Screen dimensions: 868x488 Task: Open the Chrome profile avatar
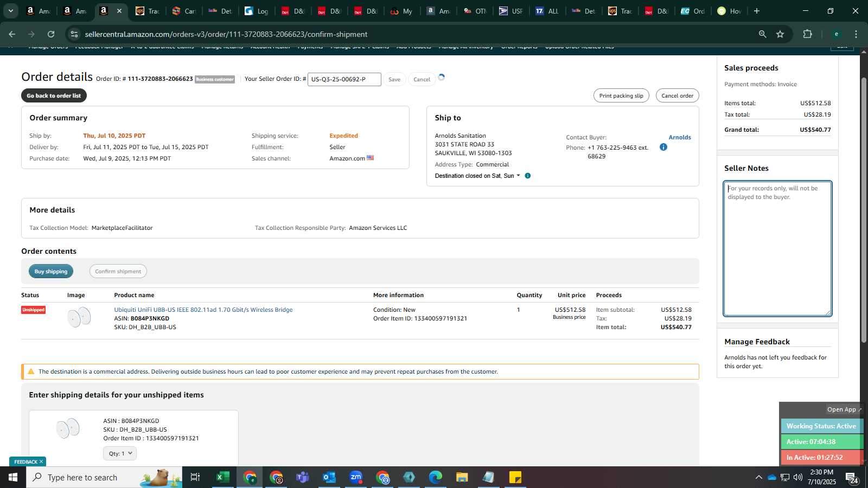click(836, 34)
